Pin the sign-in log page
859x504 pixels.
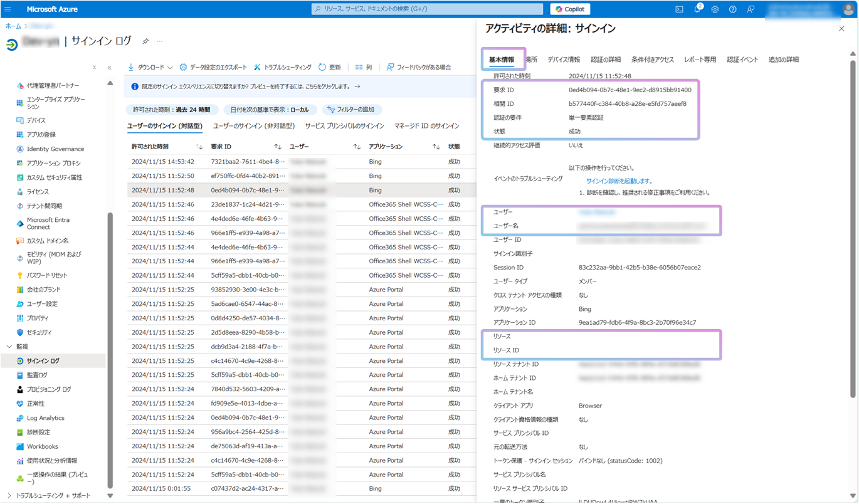[x=145, y=41]
